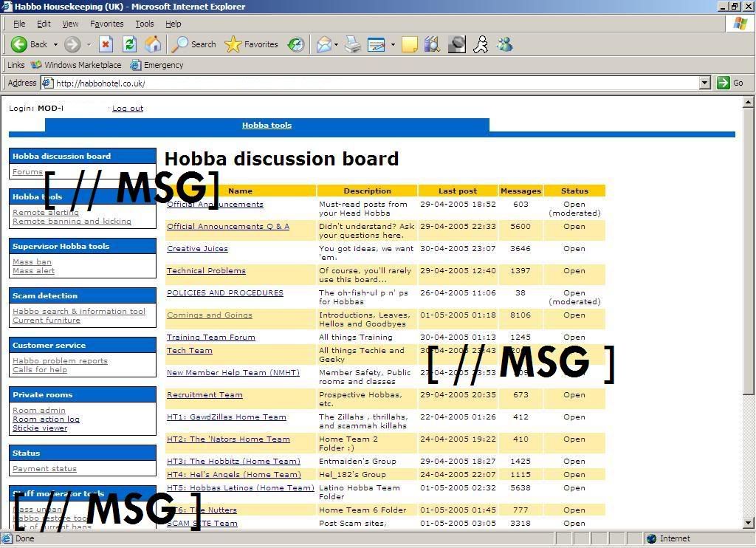Viewport: 756px width, 548px height.
Task: Open the Search pane in toolbar
Action: pyautogui.click(x=193, y=44)
